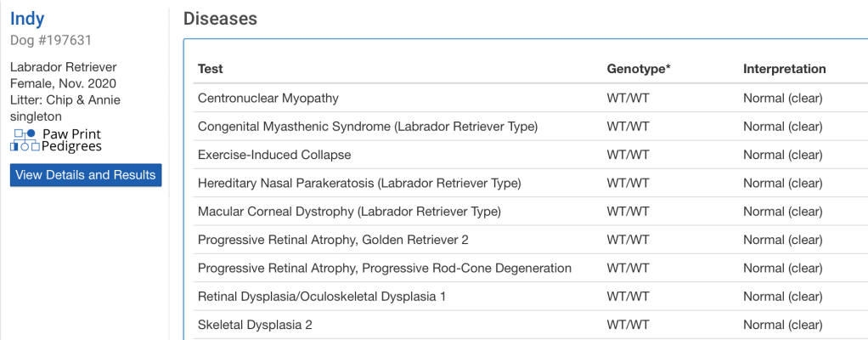Select Progressive Retinal Atrophy, Golden Retriever 2
This screenshot has width=868, height=340.
pyautogui.click(x=333, y=240)
